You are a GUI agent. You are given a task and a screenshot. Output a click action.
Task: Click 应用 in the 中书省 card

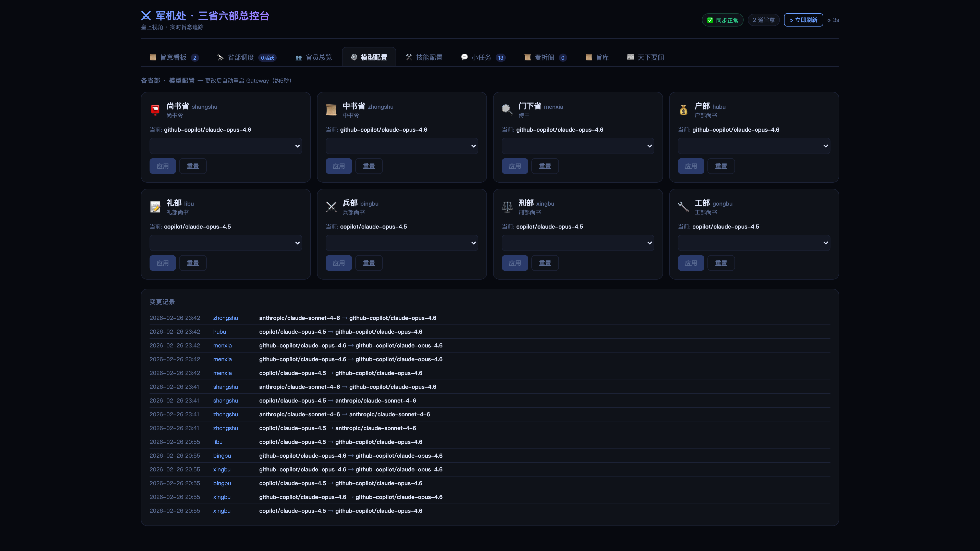tap(339, 166)
